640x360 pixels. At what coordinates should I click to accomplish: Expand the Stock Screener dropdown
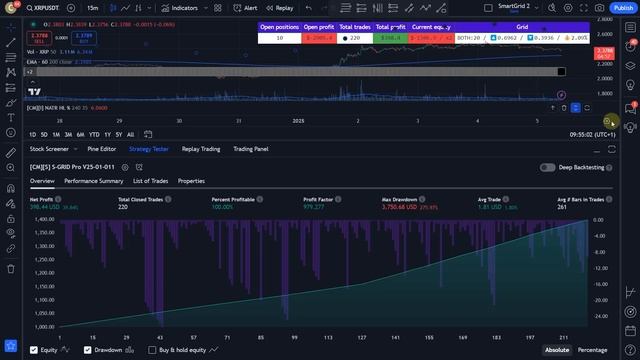click(x=75, y=149)
